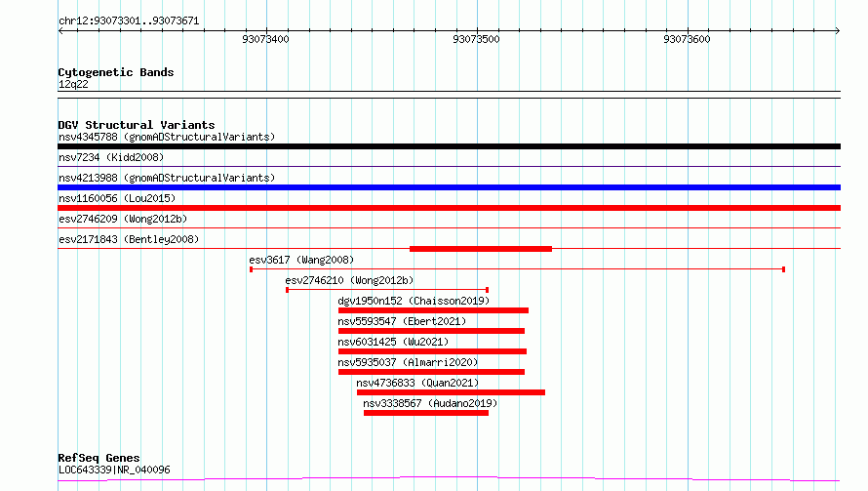
Task: Open variant esv2171843 (Bentley2008) label
Action: click(129, 239)
